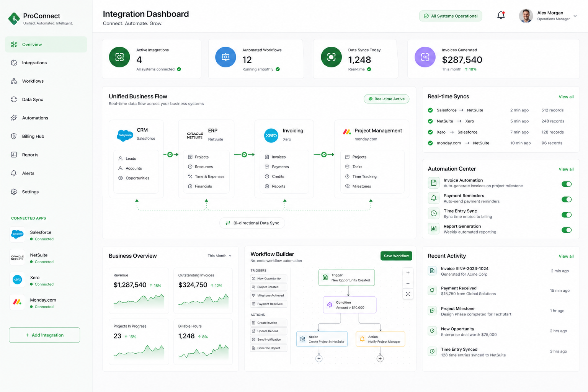Open the notifications bell
This screenshot has width=588, height=392.
[x=501, y=15]
